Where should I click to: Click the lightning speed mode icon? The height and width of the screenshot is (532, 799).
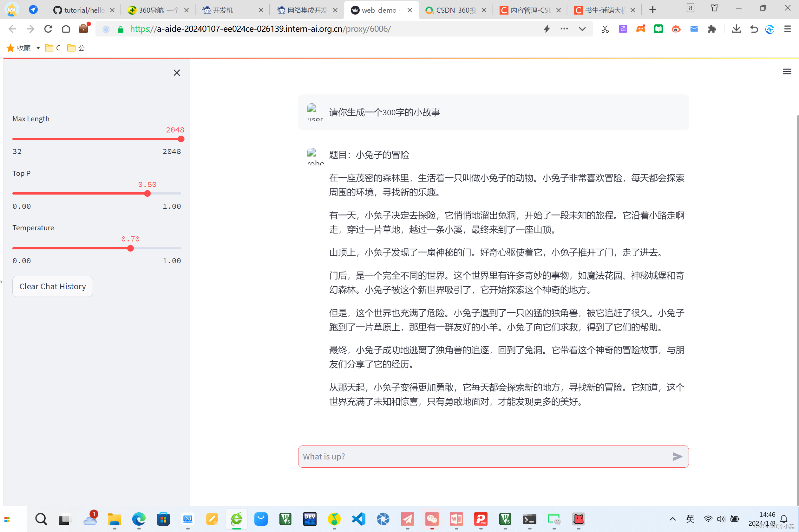(547, 29)
